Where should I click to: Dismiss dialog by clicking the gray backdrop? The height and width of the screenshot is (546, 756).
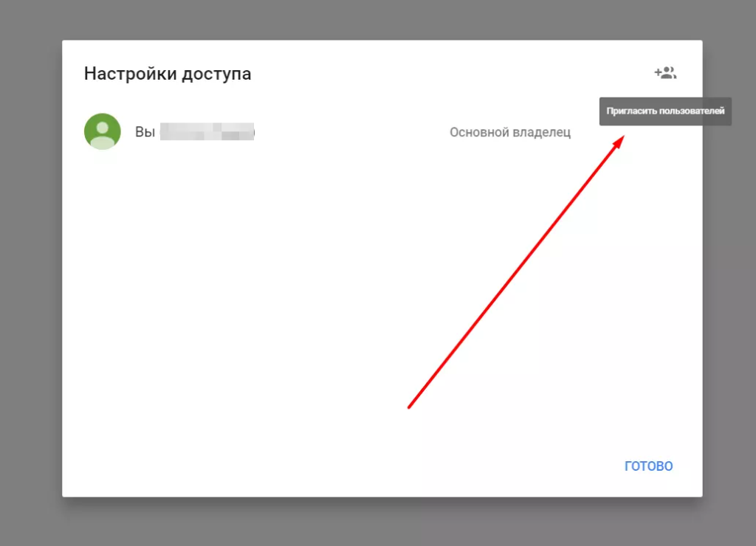[30, 295]
